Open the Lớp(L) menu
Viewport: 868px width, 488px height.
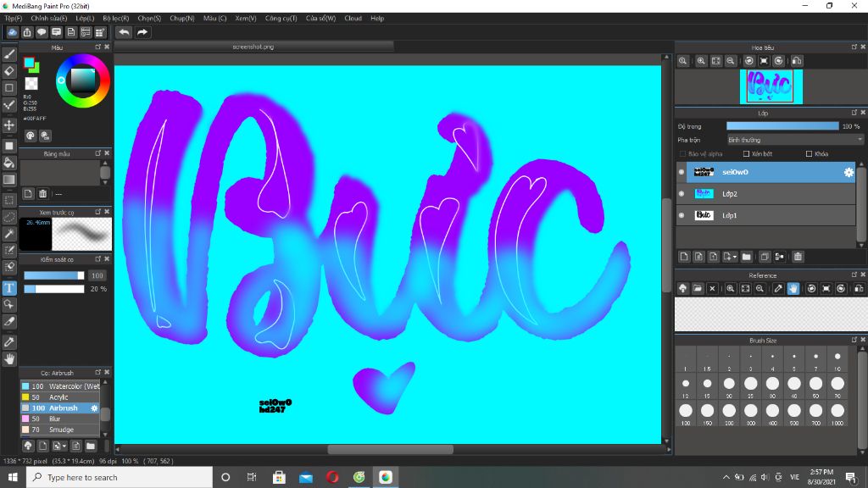pyautogui.click(x=85, y=19)
